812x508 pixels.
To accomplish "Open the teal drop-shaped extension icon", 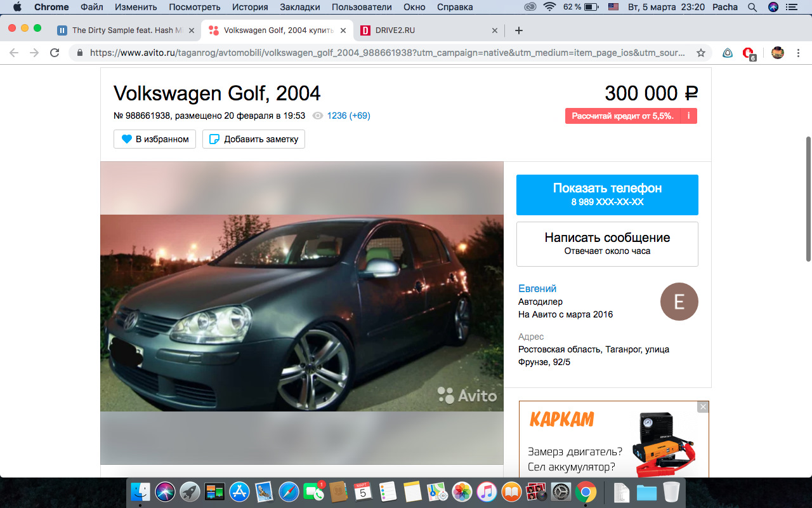I will click(728, 53).
